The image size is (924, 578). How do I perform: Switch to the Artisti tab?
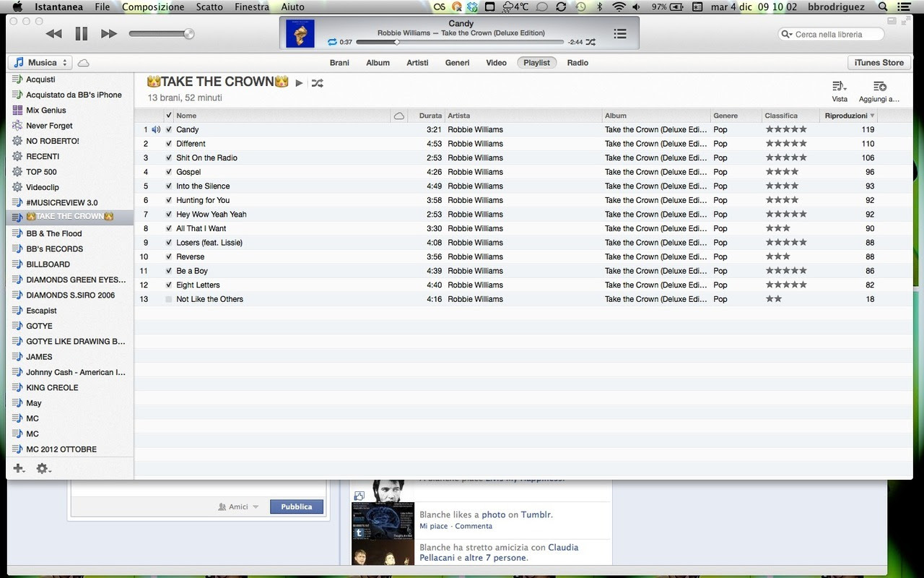[417, 63]
